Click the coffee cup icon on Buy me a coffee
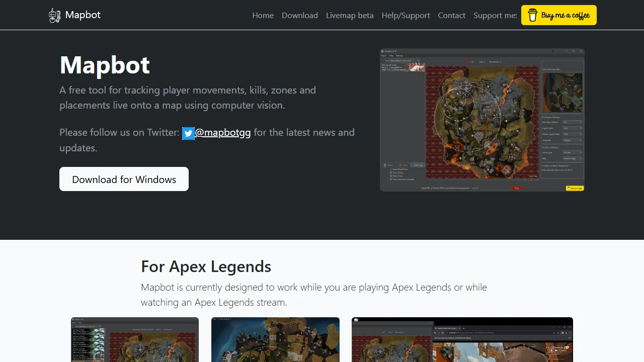This screenshot has width=644, height=362. 532,15
